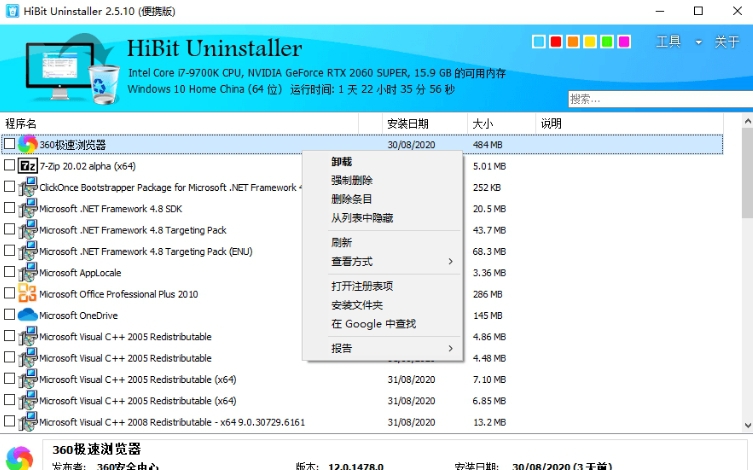
Task: Click the ClickOnce Bootstrapper Package installer icon
Action: tap(27, 187)
